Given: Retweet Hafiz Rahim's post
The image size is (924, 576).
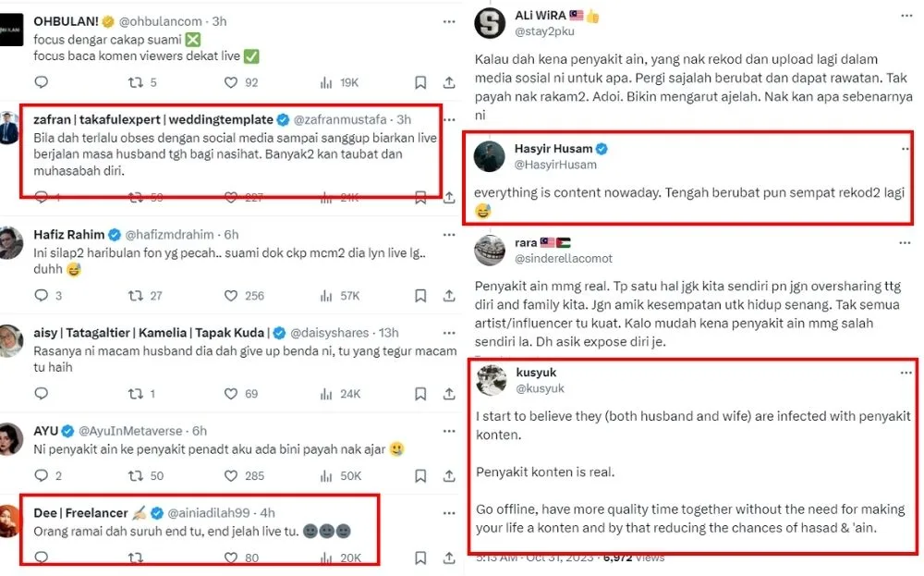Looking at the screenshot, I should click(x=136, y=296).
